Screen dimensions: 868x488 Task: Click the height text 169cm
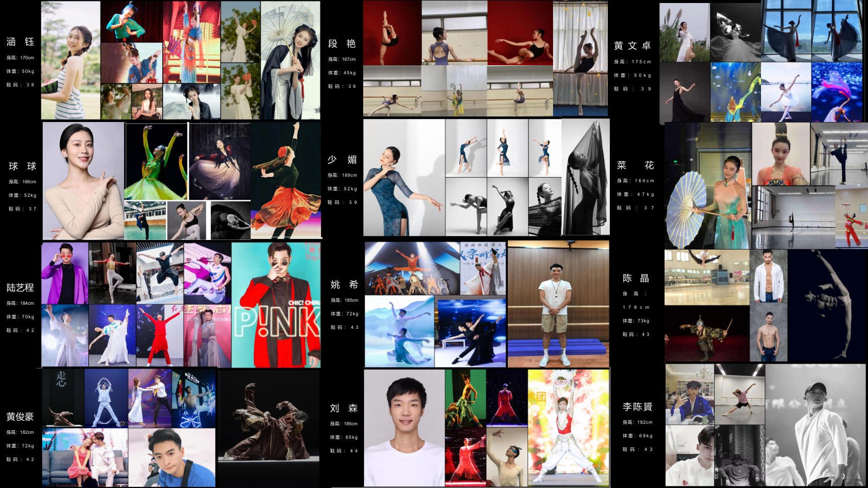coord(350,175)
